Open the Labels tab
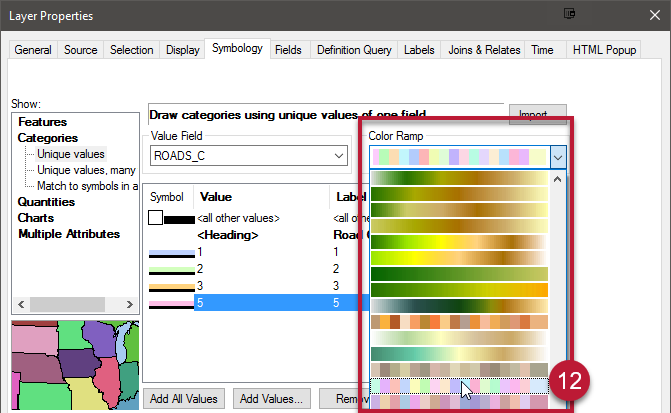Viewport: 671px width, 413px height. [x=419, y=50]
